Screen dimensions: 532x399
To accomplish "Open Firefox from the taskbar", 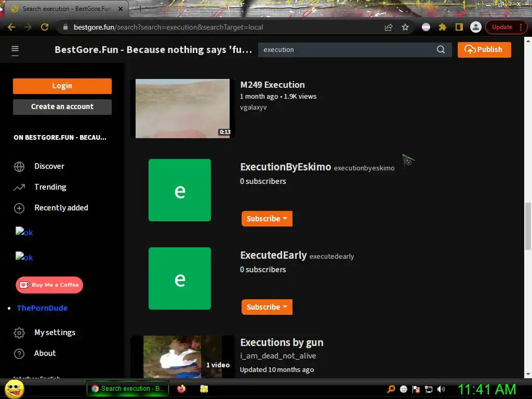I will point(181,389).
